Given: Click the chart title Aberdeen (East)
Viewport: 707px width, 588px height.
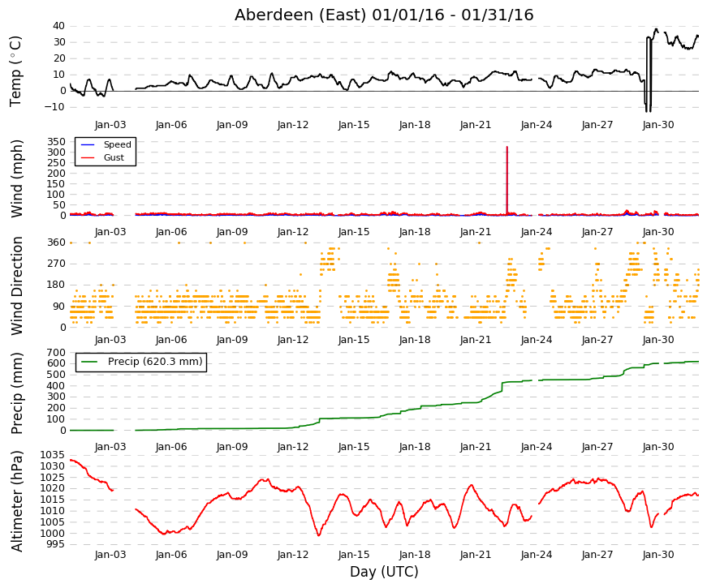Looking at the screenshot, I should [300, 15].
